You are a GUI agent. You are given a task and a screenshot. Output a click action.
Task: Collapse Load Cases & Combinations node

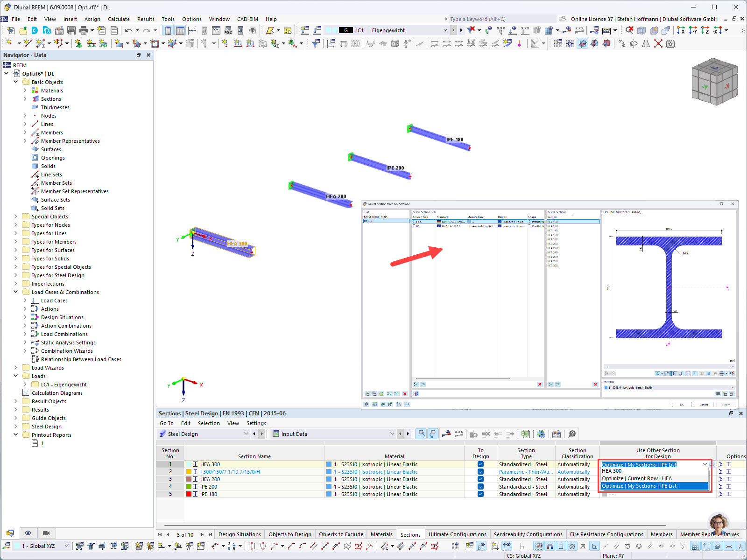(16, 292)
